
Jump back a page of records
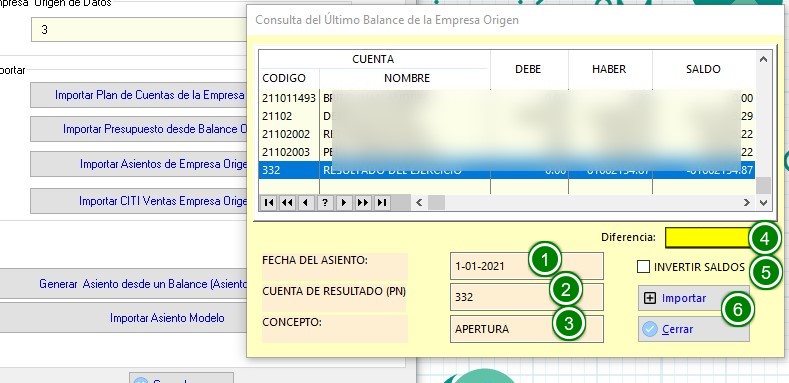(287, 202)
